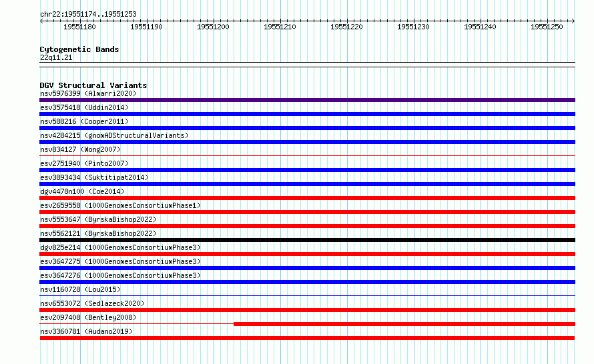The height and width of the screenshot is (364, 594).
Task: Click the red nsv3360781 Audano2019 bar
Action: pyautogui.click(x=307, y=338)
